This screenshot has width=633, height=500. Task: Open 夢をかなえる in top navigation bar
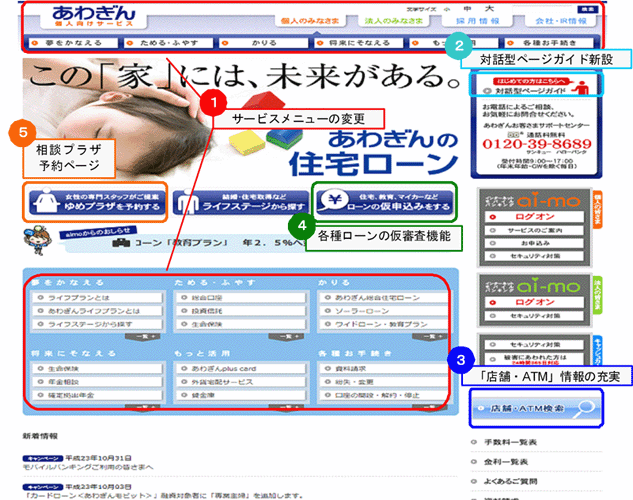(x=73, y=42)
